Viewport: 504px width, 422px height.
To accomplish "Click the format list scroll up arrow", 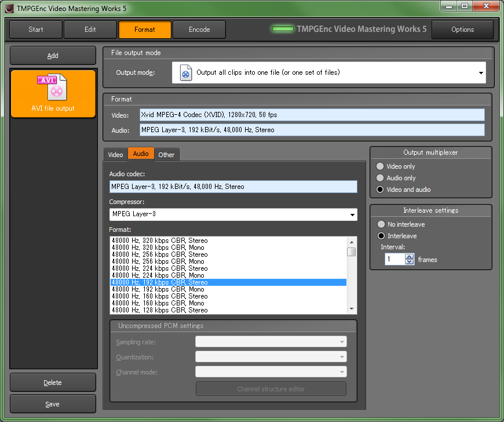I will click(352, 242).
